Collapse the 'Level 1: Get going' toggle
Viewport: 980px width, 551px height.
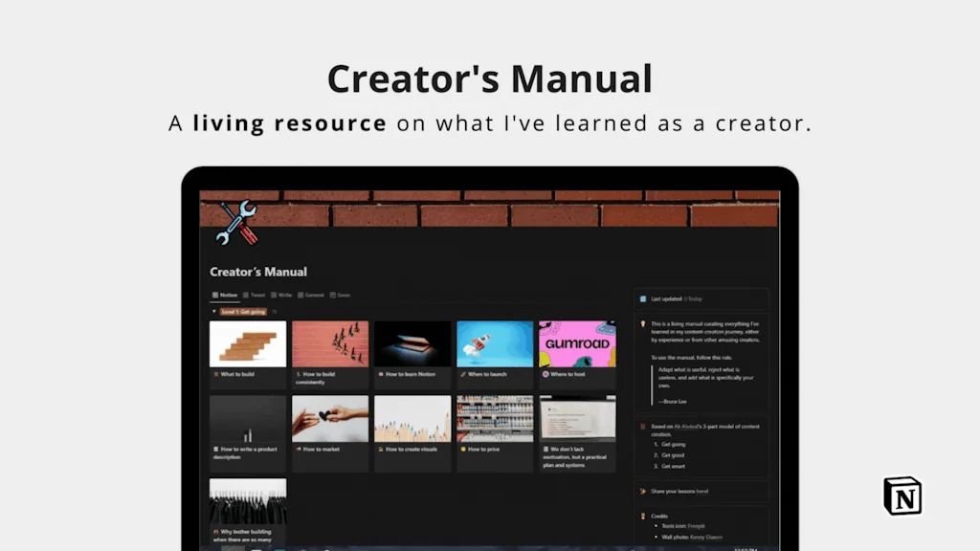(x=212, y=311)
